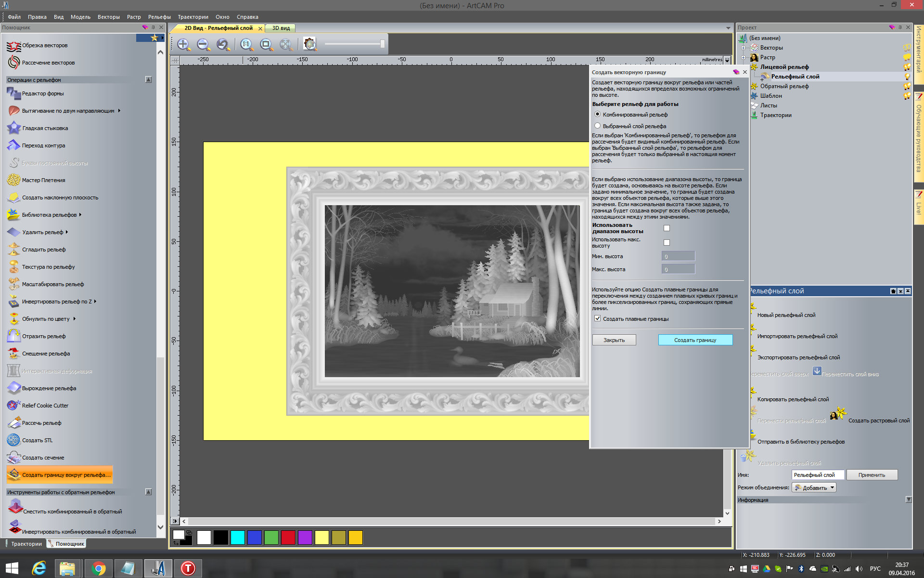924x578 pixels.
Task: Click the Создать STL icon
Action: click(x=13, y=440)
